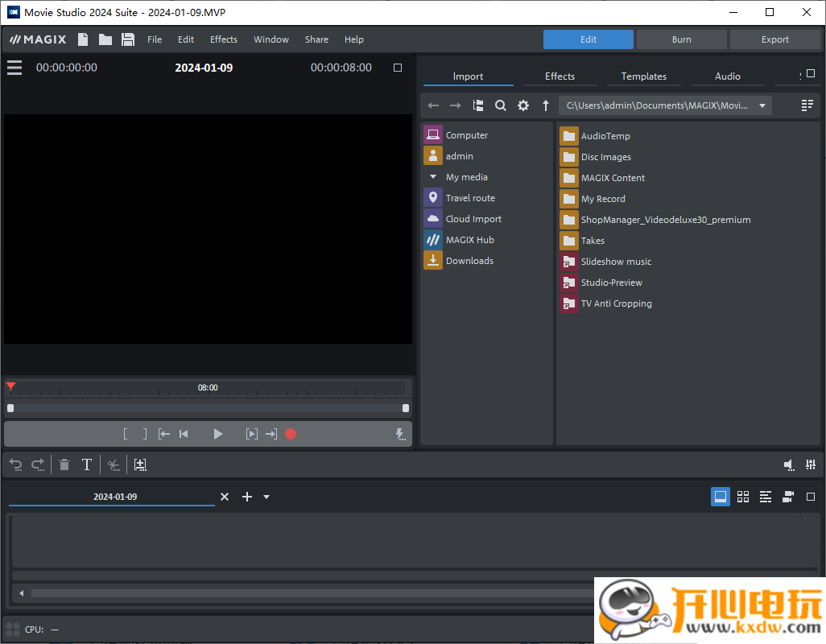Close the 2024-01-09 movie tab
This screenshot has height=644, width=826.
pos(225,497)
